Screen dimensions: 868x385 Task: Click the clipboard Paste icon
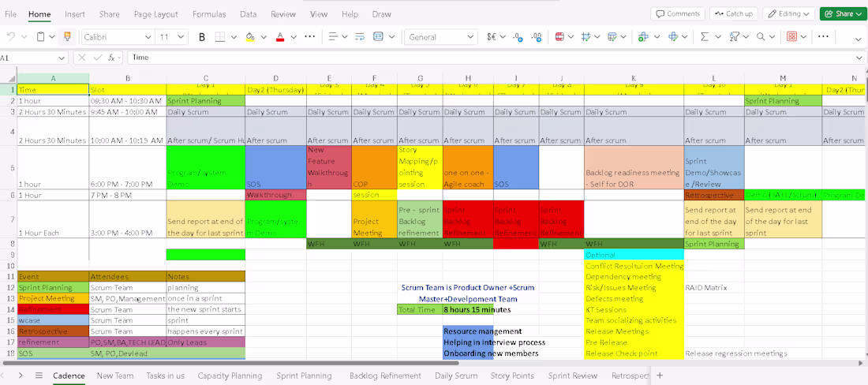click(40, 37)
